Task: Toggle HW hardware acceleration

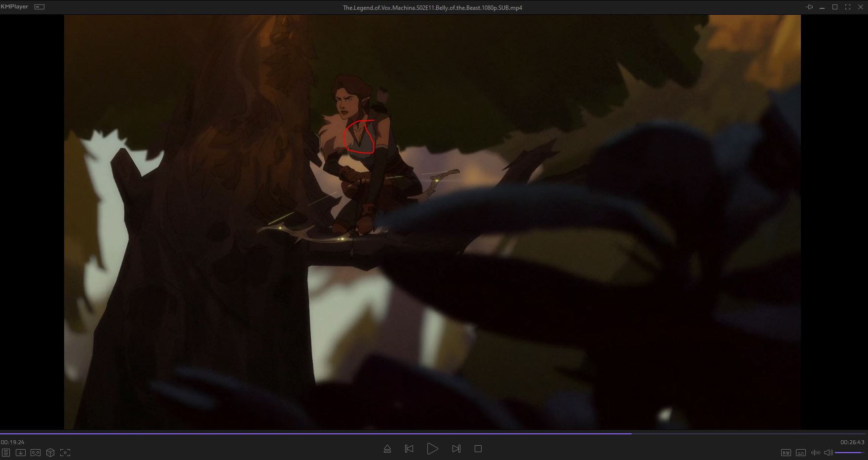Action: point(786,453)
